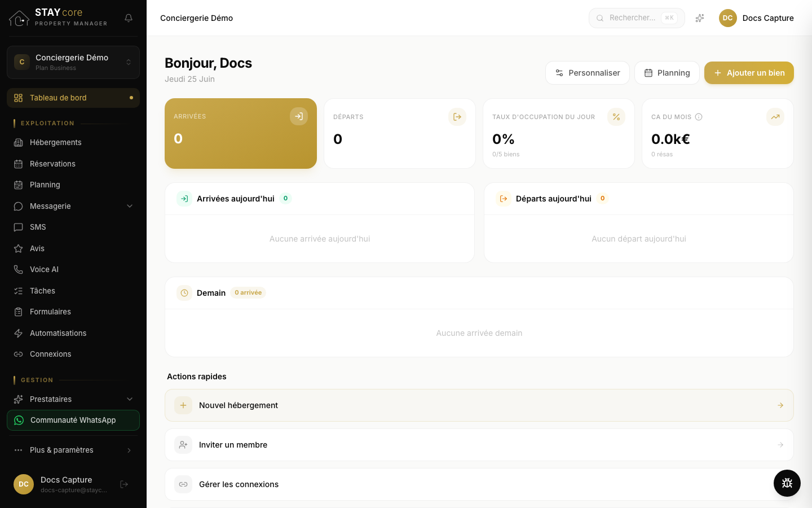Open Automatisations in the sidebar
The image size is (812, 508).
tap(73, 333)
